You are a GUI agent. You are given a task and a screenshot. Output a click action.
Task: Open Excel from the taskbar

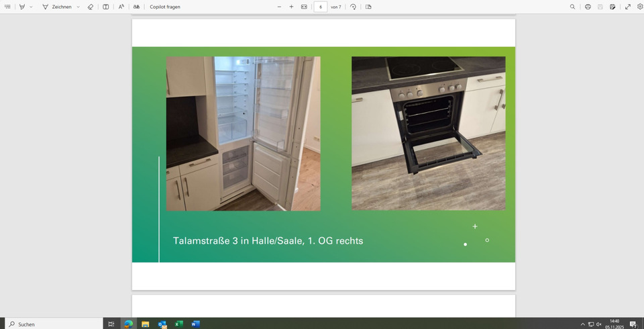(179, 324)
